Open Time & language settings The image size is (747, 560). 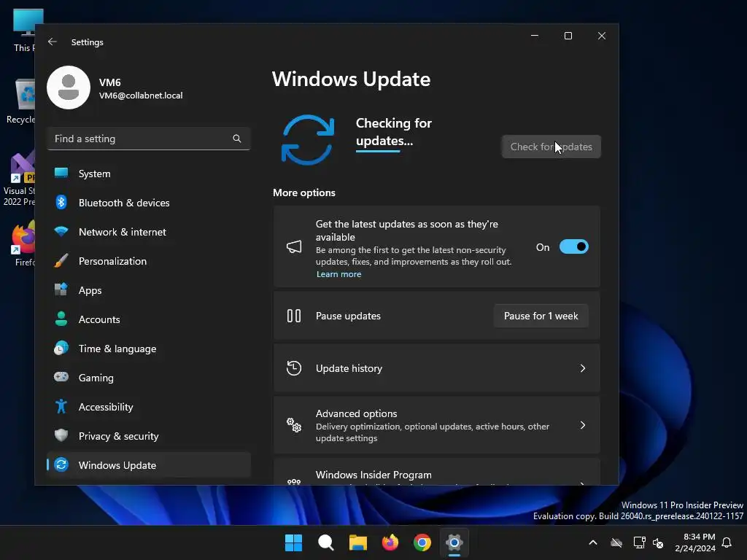click(x=149, y=349)
